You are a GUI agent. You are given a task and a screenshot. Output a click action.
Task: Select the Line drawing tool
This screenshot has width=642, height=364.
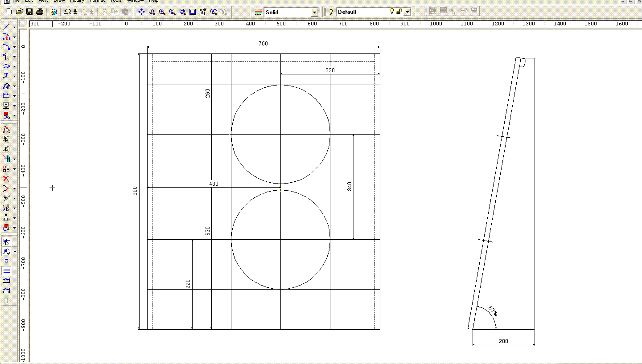(6, 27)
